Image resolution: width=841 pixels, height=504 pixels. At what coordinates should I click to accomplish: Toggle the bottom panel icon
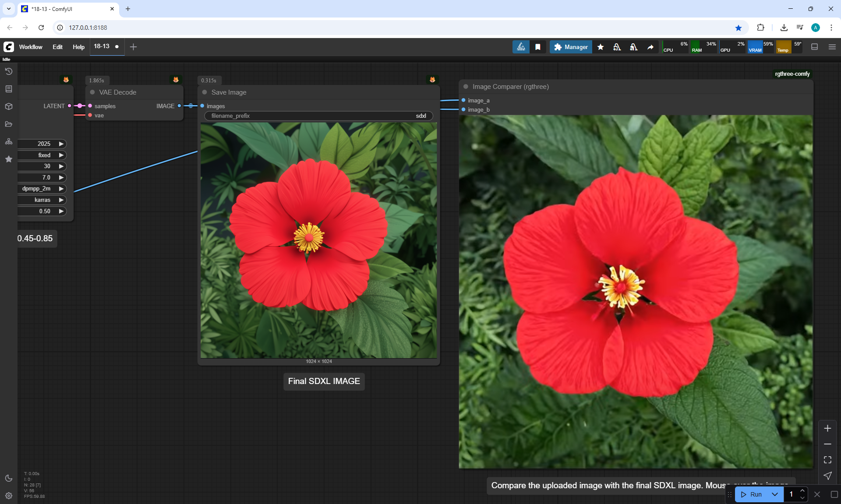[x=814, y=47]
